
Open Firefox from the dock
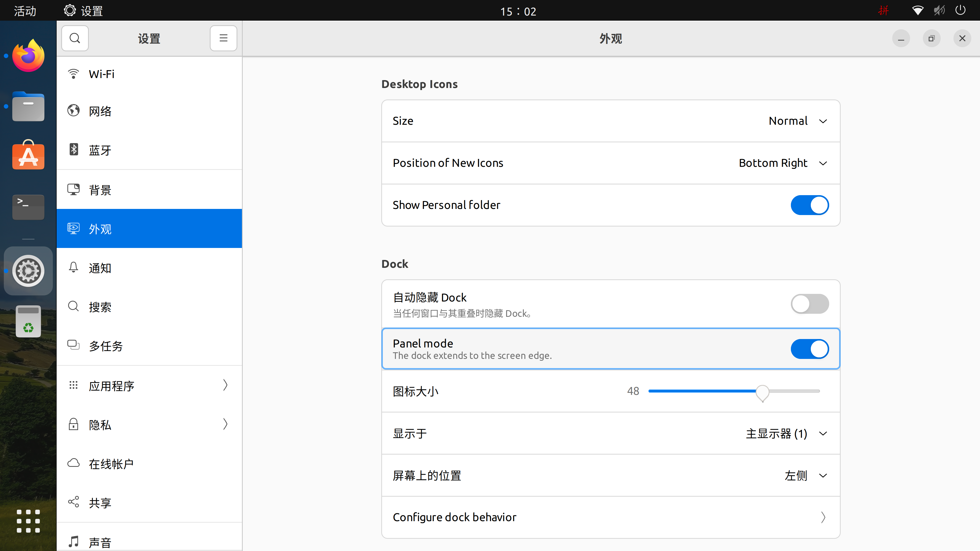click(28, 56)
